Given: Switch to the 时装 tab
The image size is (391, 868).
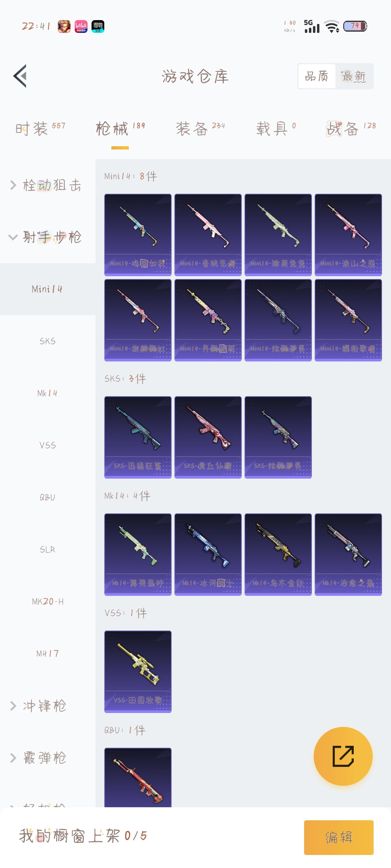Looking at the screenshot, I should tap(40, 129).
